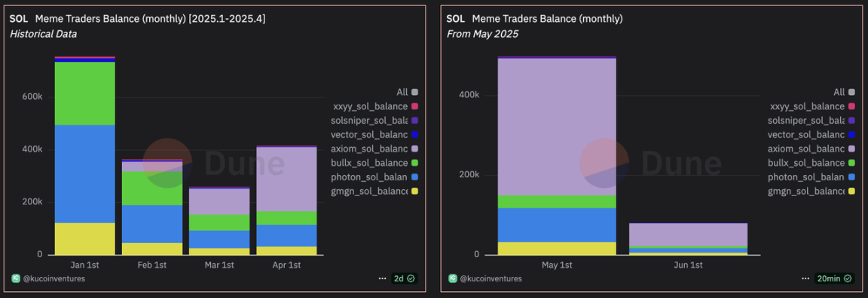The width and height of the screenshot is (868, 298).
Task: Click the Mar 1st axis label
Action: (x=219, y=266)
